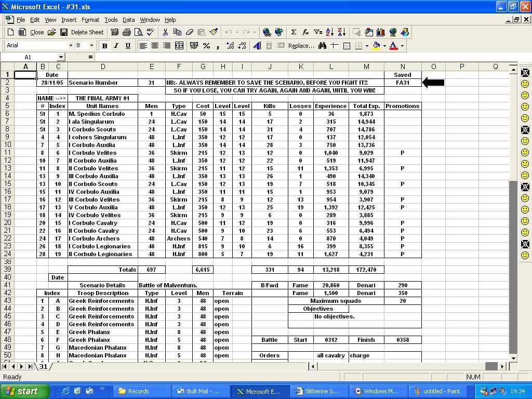The image size is (532, 399).
Task: Open the Name Box dropdown arrow
Action: click(61, 57)
